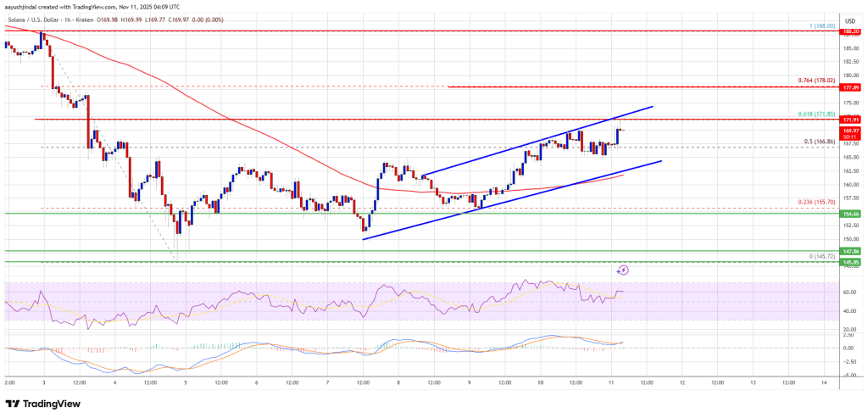Select the USD currency label on price axis
Image resolution: width=868 pixels, height=418 pixels.
point(849,20)
